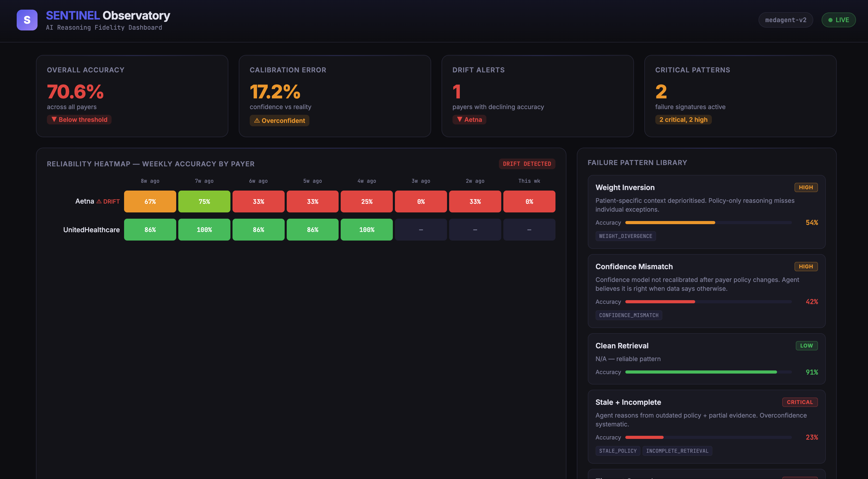Click the warning triangle on Overconfident badge

pyautogui.click(x=257, y=121)
